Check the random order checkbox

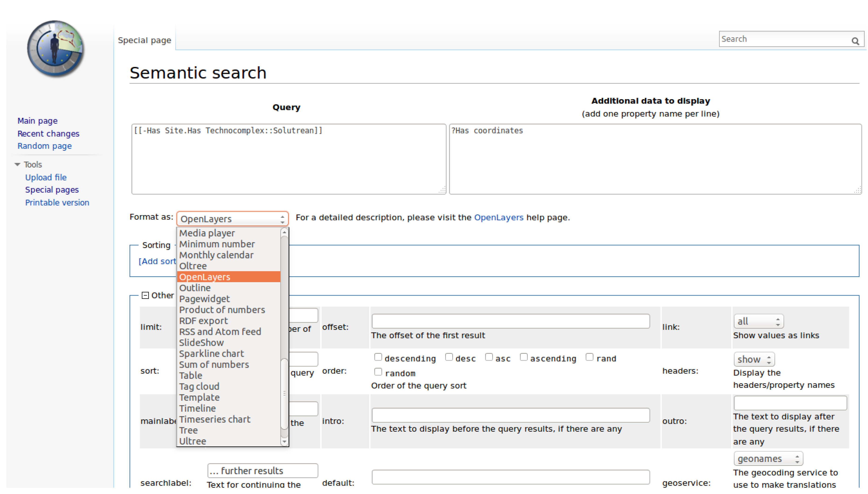pyautogui.click(x=378, y=372)
